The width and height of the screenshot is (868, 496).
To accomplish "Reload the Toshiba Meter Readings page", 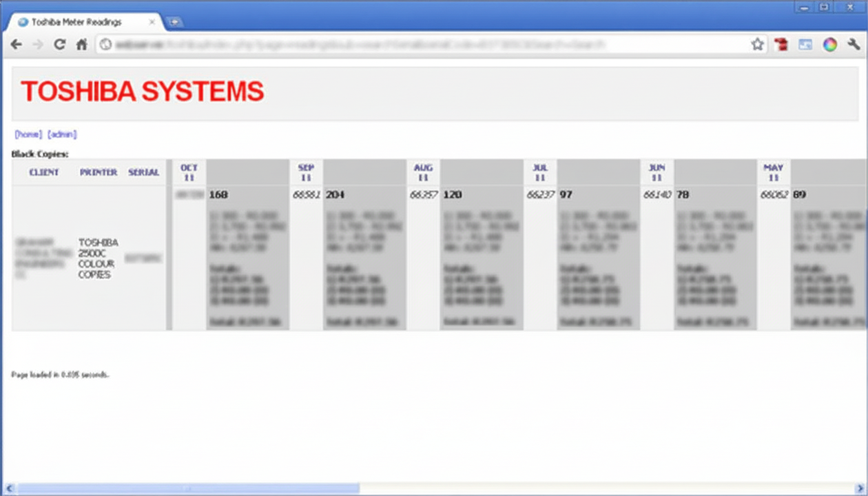I will [60, 45].
